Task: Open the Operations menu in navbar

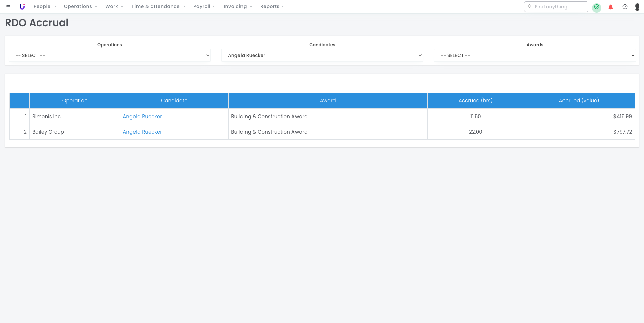Action: point(80,7)
